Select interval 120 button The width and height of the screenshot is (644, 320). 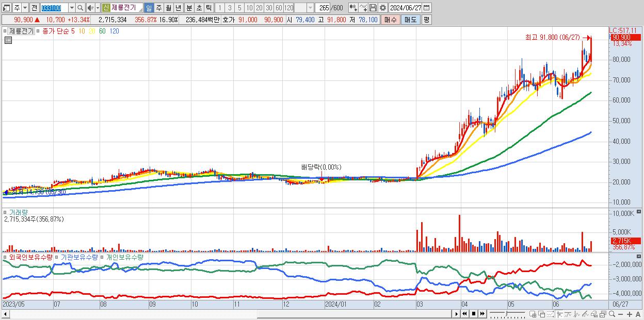pyautogui.click(x=288, y=8)
